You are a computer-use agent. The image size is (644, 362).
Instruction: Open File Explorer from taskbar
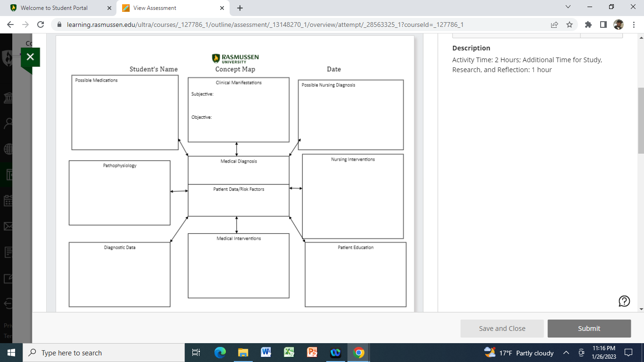click(243, 353)
